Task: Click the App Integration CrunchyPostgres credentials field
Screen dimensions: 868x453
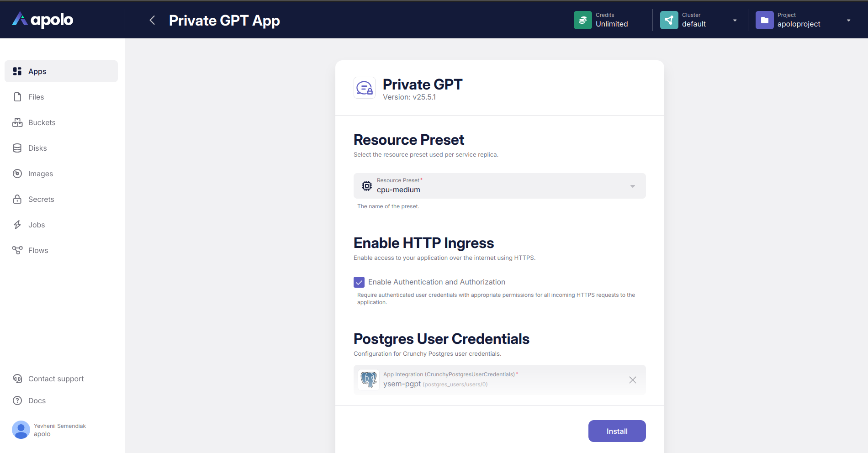Action: click(x=498, y=379)
